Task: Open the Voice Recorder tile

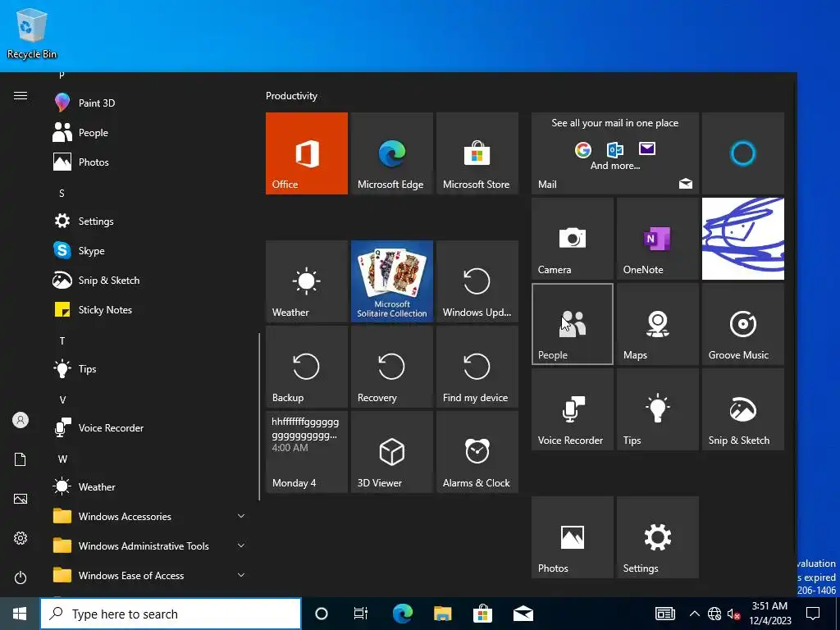Action: tap(572, 409)
